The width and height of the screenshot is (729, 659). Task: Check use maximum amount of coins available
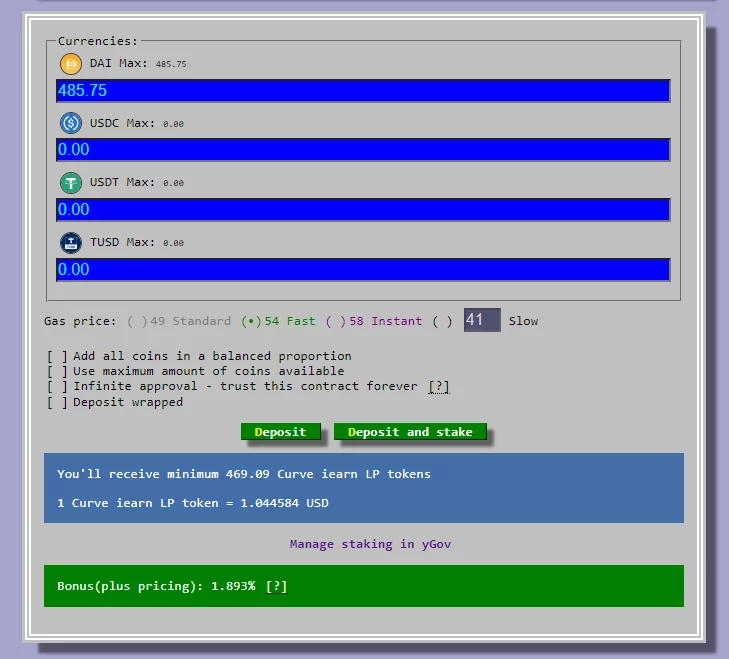pyautogui.click(x=58, y=371)
